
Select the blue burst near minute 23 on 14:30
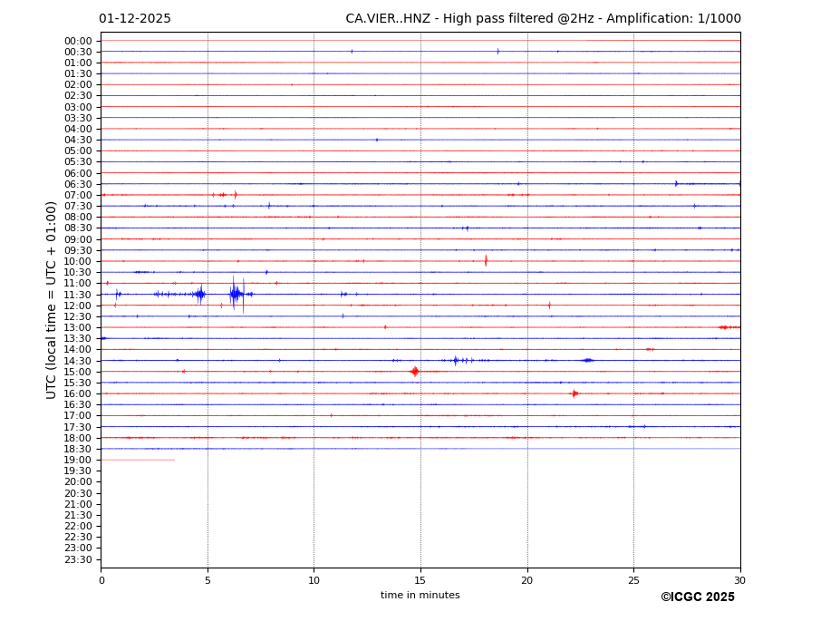coord(587,360)
